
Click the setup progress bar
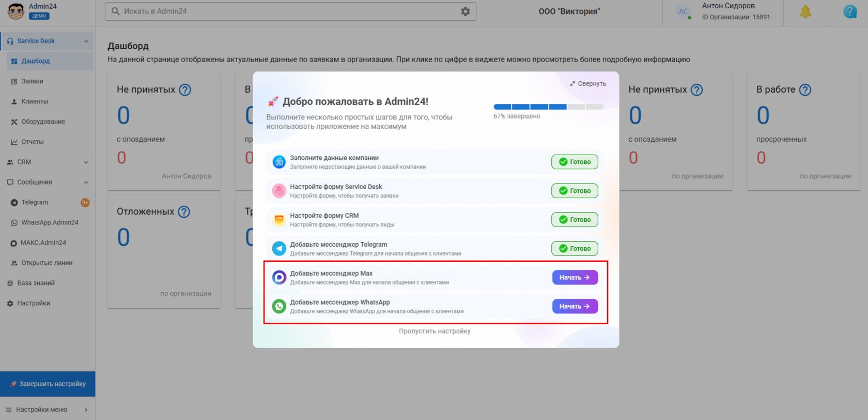(549, 107)
